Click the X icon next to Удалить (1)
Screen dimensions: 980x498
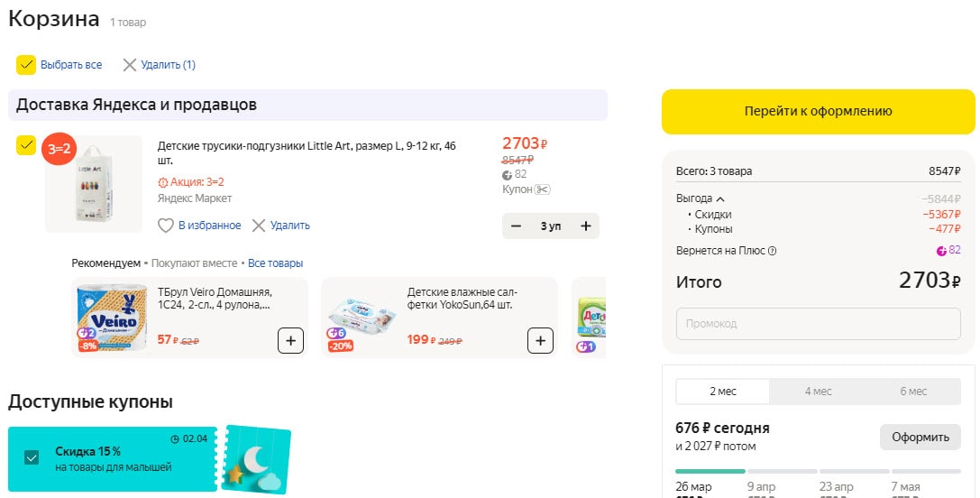tap(130, 65)
